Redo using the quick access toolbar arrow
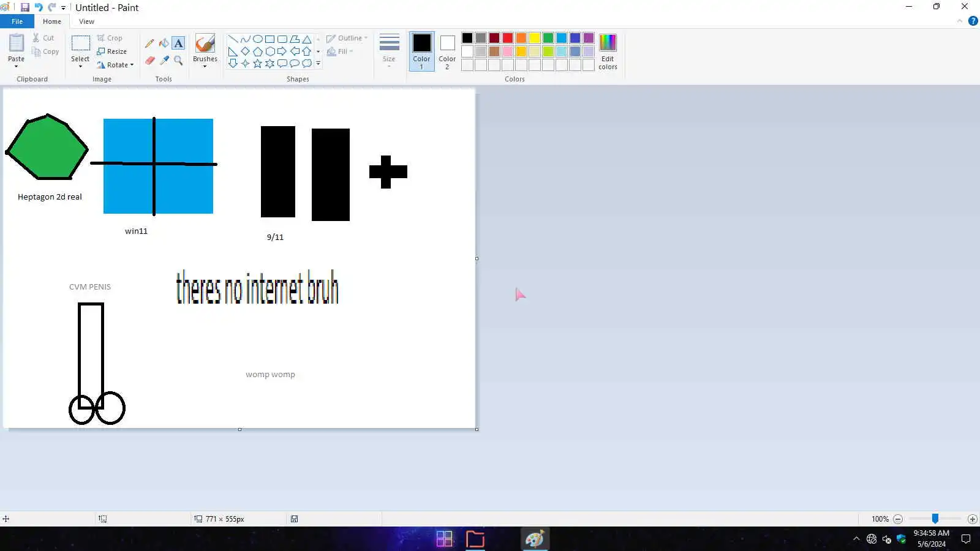Viewport: 980px width, 551px height. coord(51,7)
